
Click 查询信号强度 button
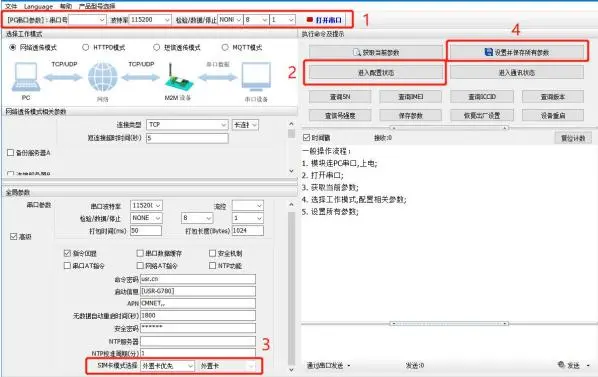pyautogui.click(x=340, y=115)
